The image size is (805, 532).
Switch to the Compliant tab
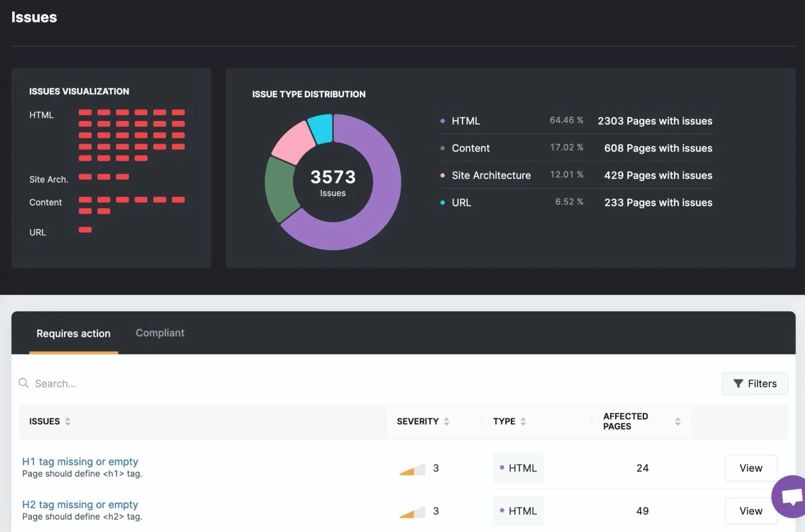(160, 333)
